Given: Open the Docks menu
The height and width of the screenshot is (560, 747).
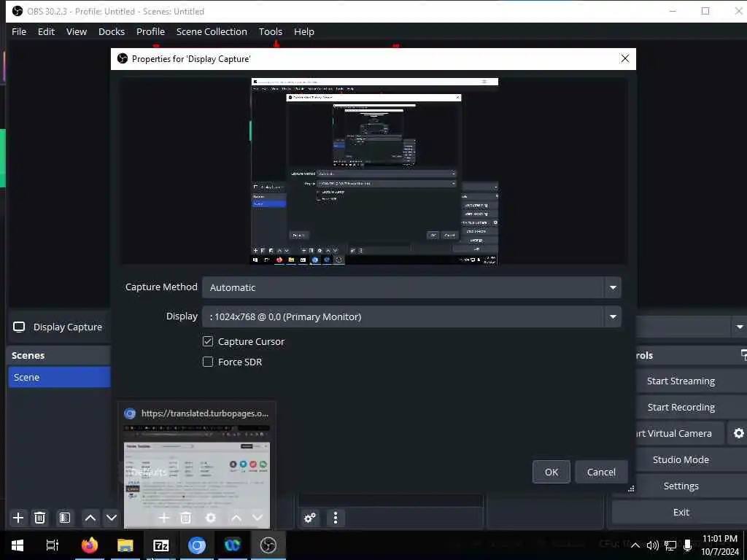Looking at the screenshot, I should pos(112,32).
